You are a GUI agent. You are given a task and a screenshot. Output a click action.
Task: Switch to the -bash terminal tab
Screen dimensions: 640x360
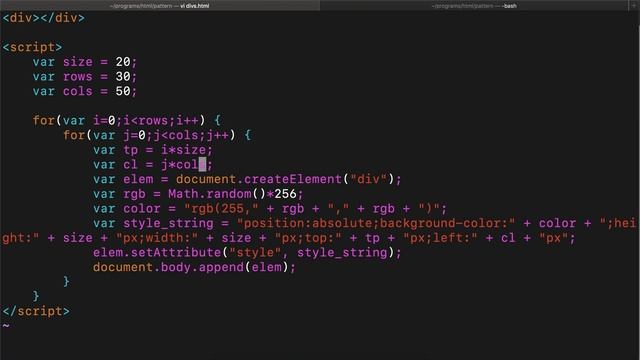(474, 6)
